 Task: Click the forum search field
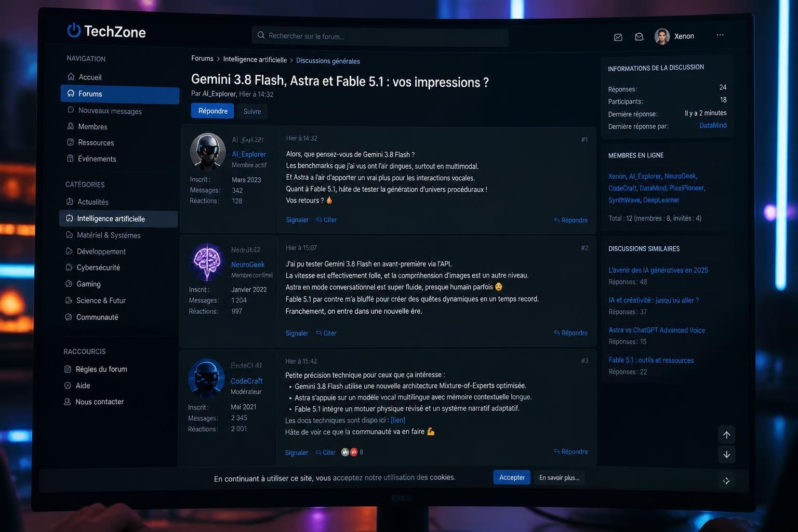click(x=380, y=36)
